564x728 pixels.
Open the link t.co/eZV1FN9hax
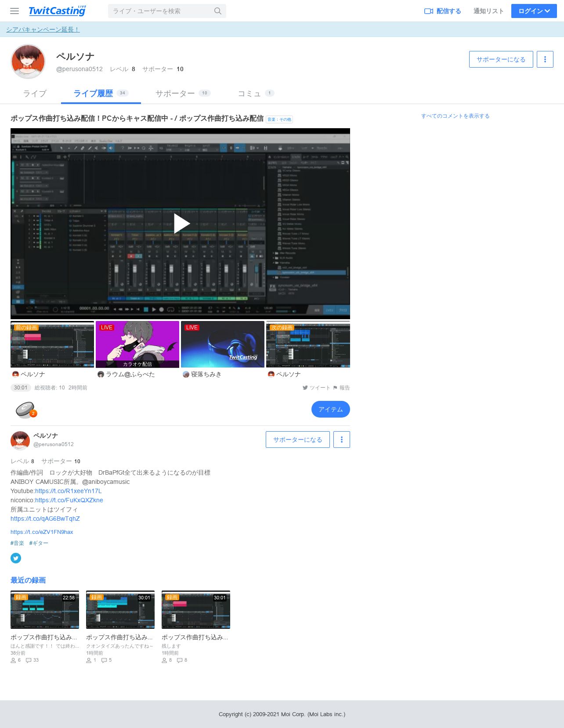click(x=42, y=532)
